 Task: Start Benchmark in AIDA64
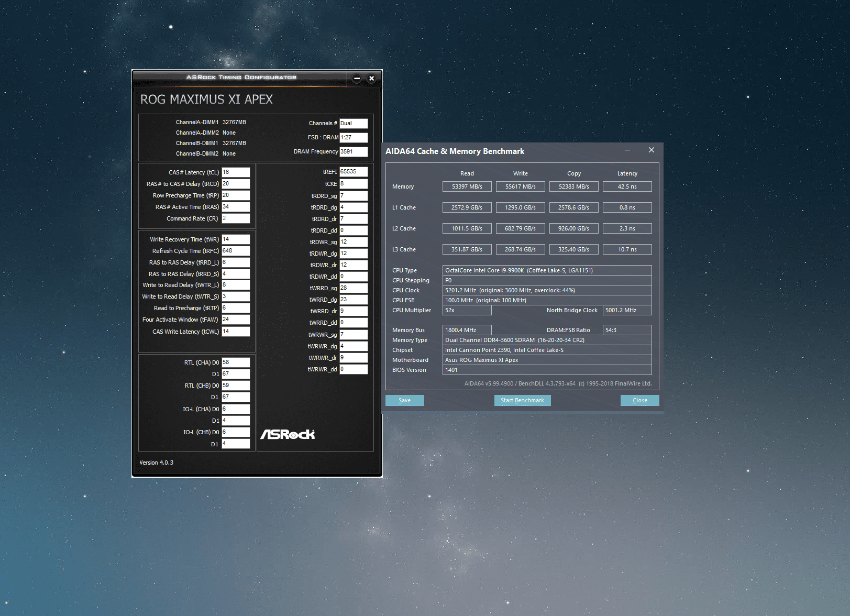(522, 400)
